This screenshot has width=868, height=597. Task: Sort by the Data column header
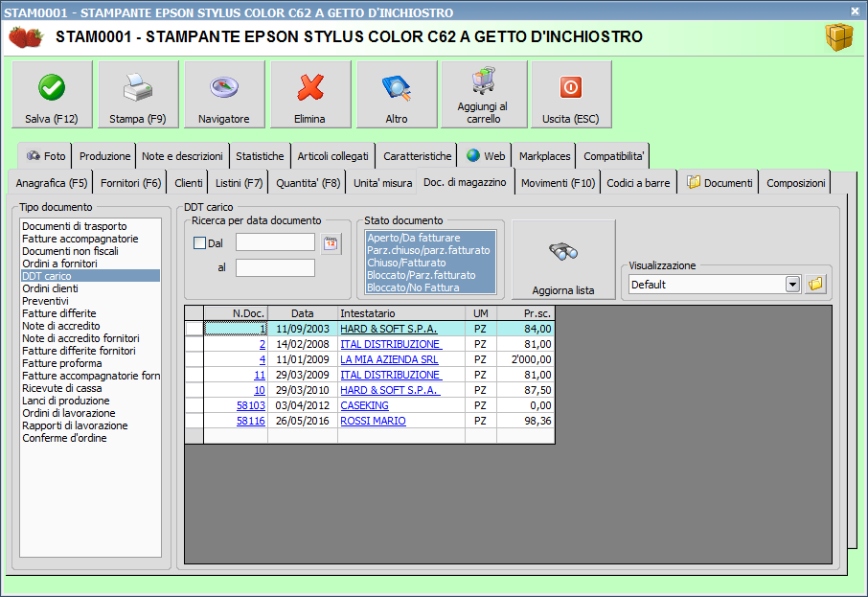click(x=302, y=313)
